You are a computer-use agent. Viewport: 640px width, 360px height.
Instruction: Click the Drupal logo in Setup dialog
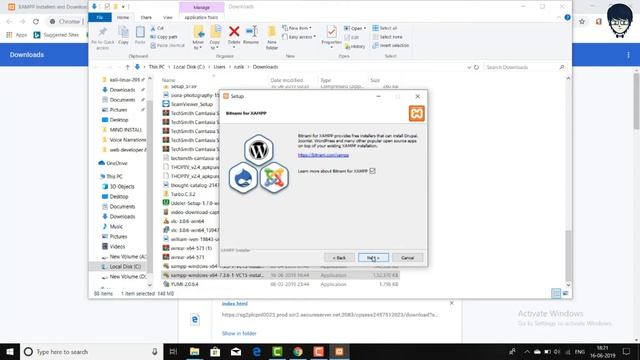[x=243, y=178]
